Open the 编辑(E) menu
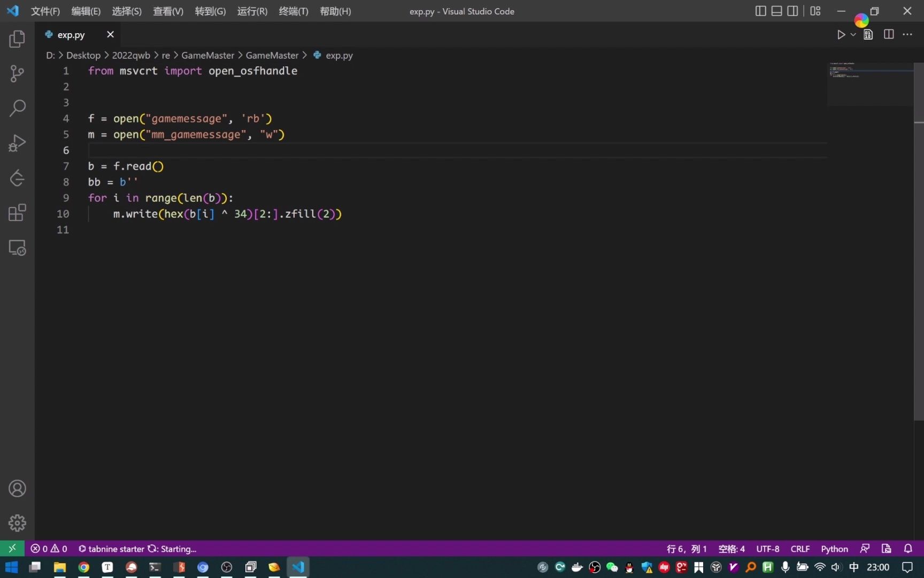The width and height of the screenshot is (924, 578). point(86,11)
